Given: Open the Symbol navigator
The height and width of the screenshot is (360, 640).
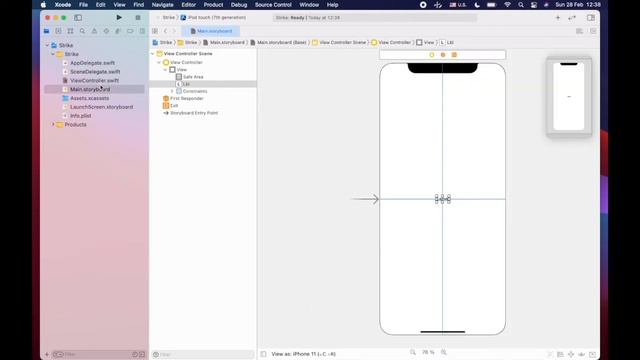Looking at the screenshot, I should (70, 31).
